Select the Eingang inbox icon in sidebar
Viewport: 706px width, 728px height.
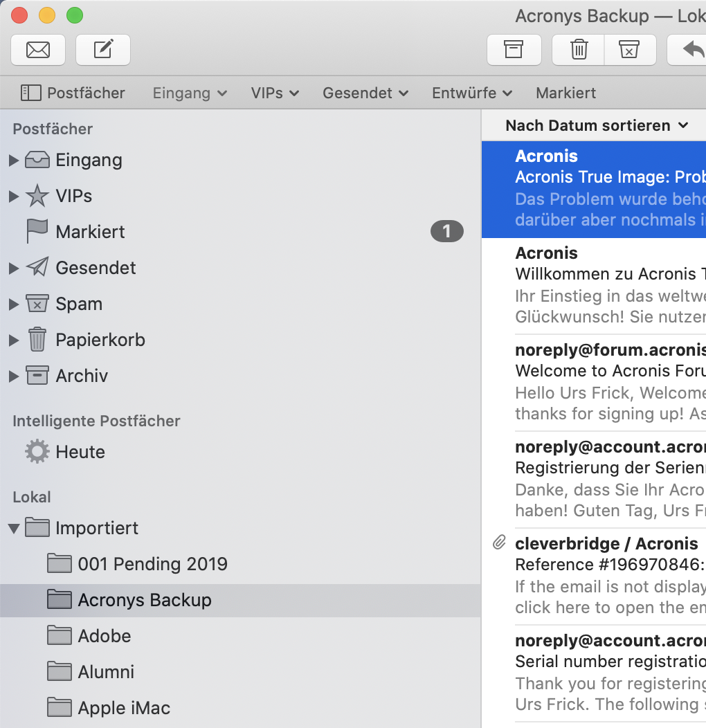pos(37,160)
